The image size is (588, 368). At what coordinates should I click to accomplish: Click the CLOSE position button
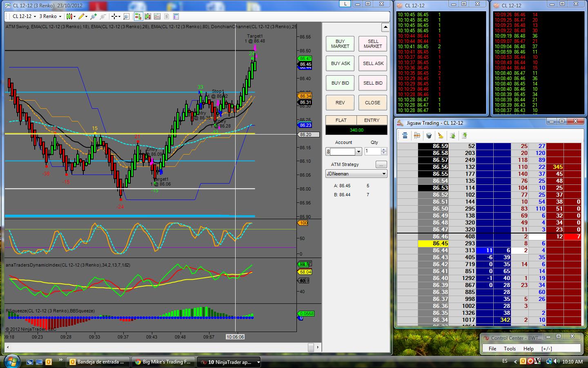(x=373, y=103)
